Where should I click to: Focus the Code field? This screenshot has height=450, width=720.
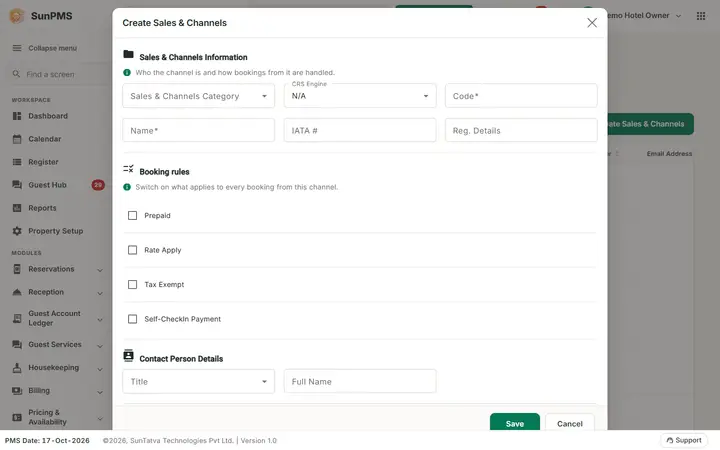521,96
